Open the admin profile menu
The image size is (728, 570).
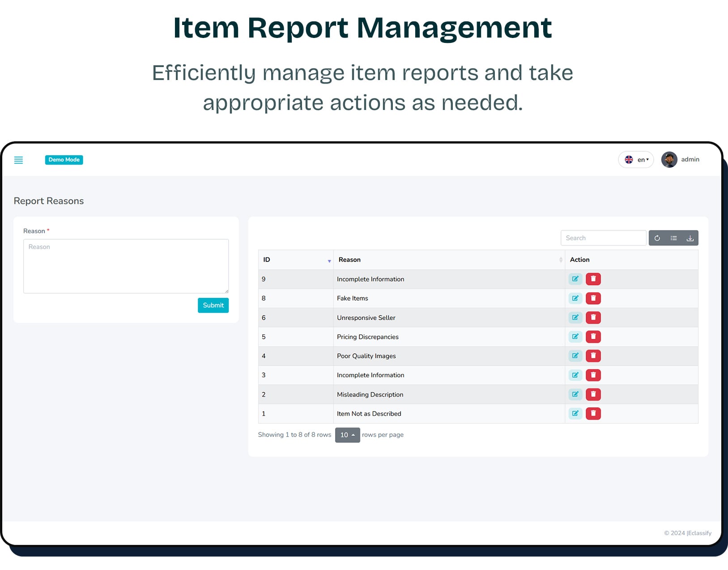tap(680, 160)
